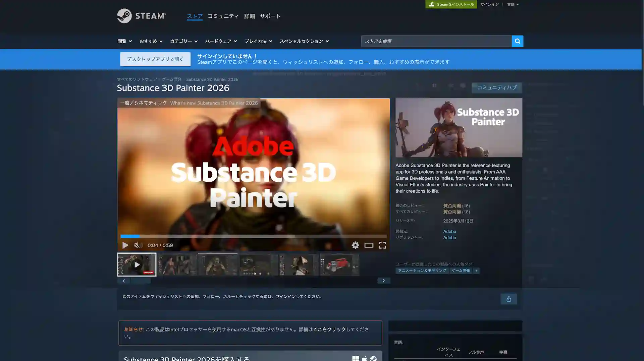Click the デスクトップアプリで開く button

point(155,59)
